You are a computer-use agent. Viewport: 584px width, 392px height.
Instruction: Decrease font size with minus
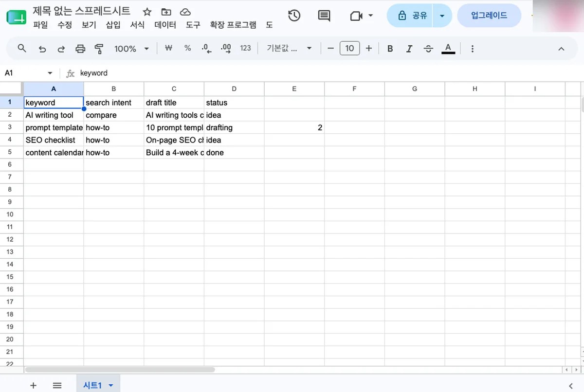pyautogui.click(x=331, y=48)
